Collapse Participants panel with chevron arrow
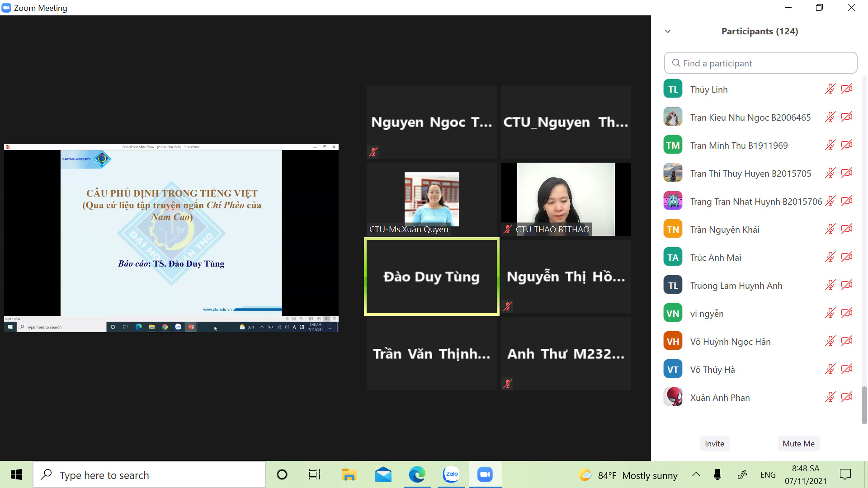Image resolution: width=868 pixels, height=488 pixels. [x=668, y=31]
